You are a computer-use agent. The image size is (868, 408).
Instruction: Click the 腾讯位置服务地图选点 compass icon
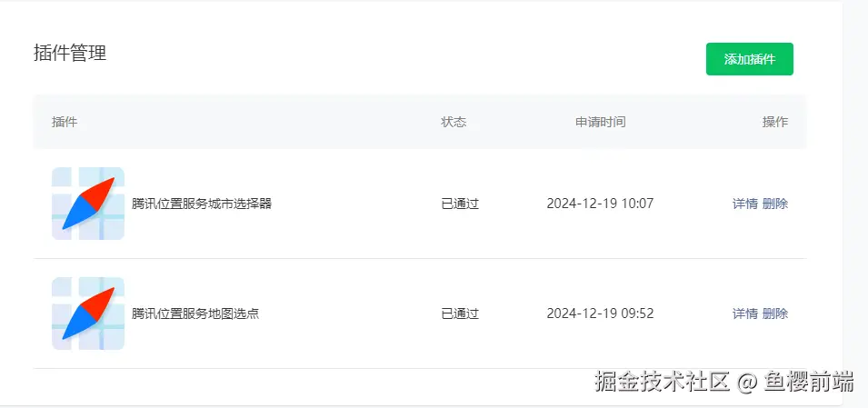pyautogui.click(x=88, y=313)
